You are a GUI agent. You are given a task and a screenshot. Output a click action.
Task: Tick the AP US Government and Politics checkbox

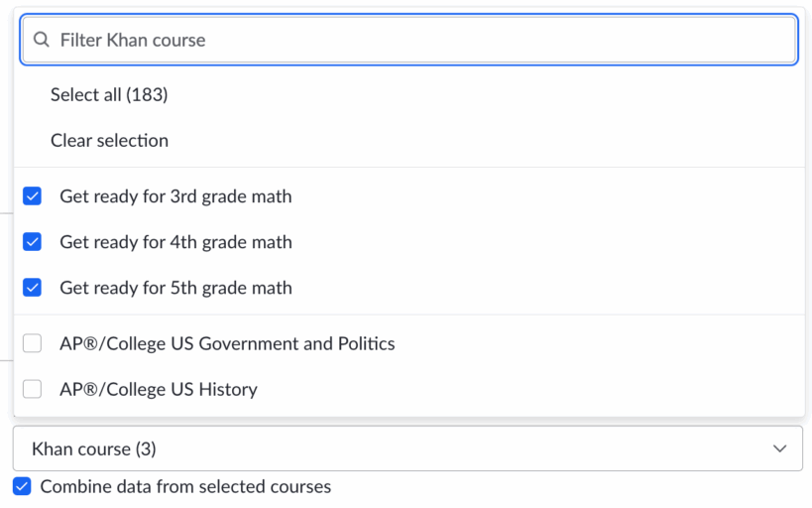[33, 343]
